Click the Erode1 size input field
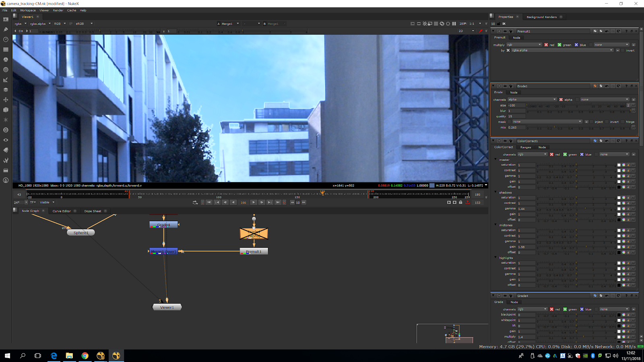This screenshot has height=362, width=644. (x=516, y=105)
